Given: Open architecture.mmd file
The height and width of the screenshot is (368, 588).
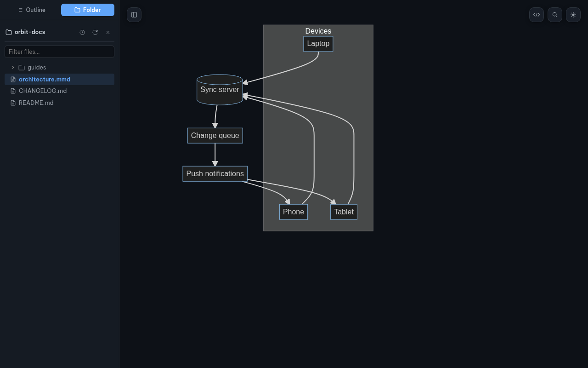Looking at the screenshot, I should pos(59,79).
